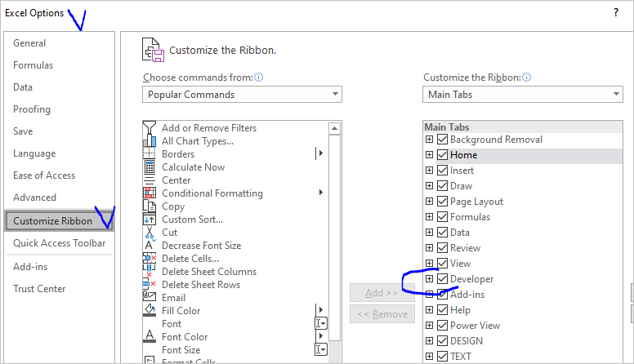
Task: Uncheck the Background Removal tab checkbox
Action: (x=442, y=140)
